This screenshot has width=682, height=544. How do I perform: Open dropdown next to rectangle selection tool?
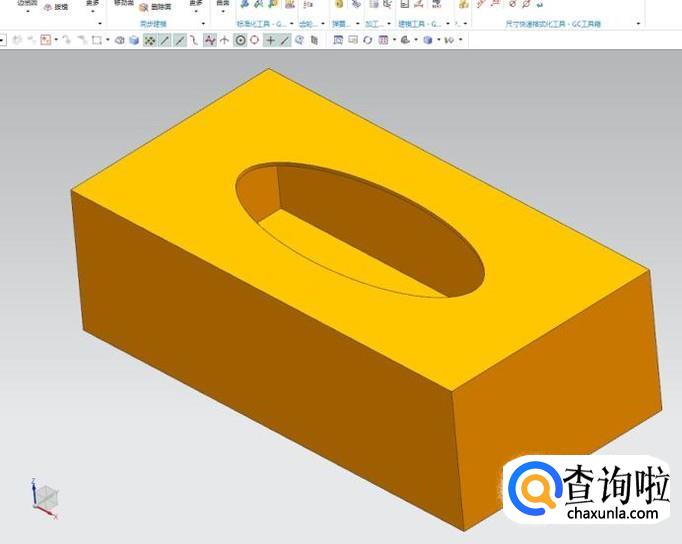click(x=107, y=40)
